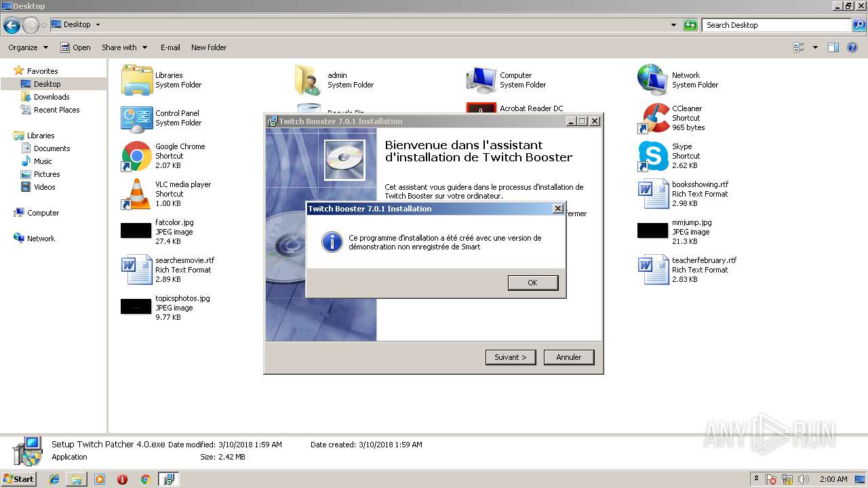The width and height of the screenshot is (868, 488).
Task: Select Libraries in the navigation pane
Action: pyautogui.click(x=41, y=136)
